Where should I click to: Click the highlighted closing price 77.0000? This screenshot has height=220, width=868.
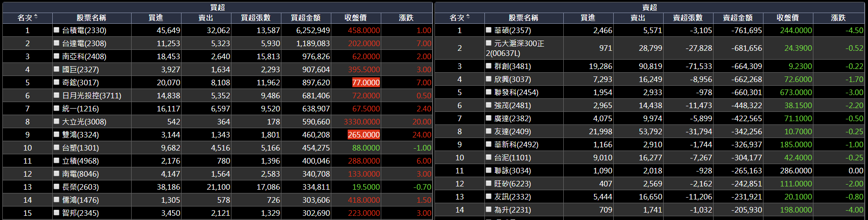366,82
